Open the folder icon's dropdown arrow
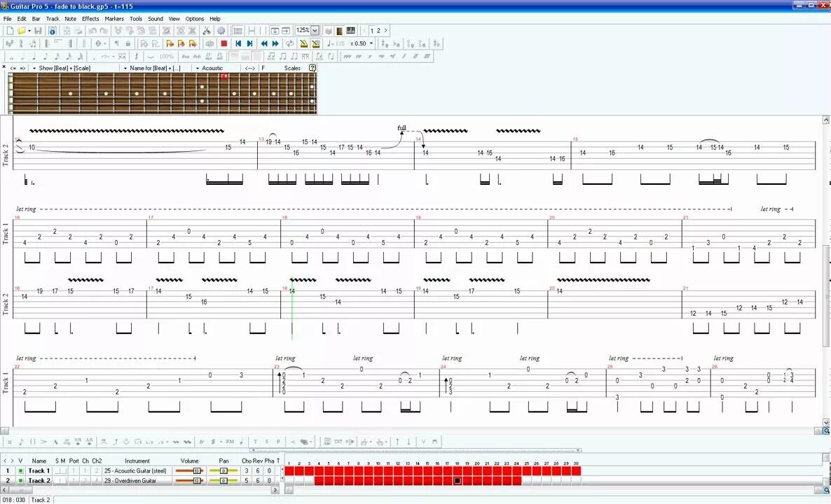Viewport: 831px width, 504px height. (x=29, y=31)
